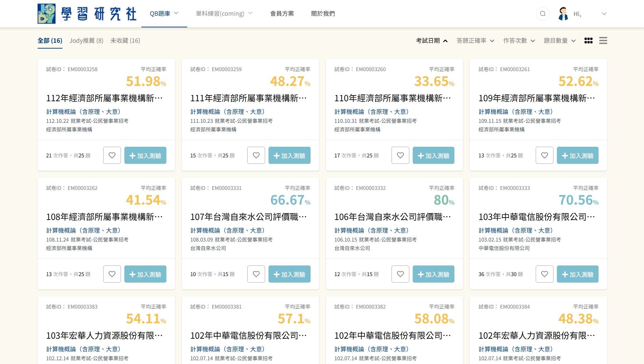Expand 單科練習(coming) dropdown
The height and width of the screenshot is (364, 644).
point(224,14)
